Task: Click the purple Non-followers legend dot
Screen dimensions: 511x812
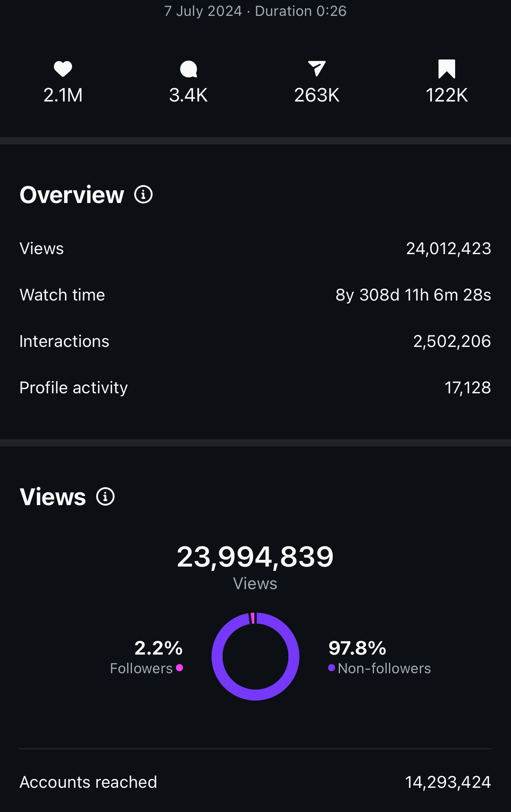Action: pos(332,668)
